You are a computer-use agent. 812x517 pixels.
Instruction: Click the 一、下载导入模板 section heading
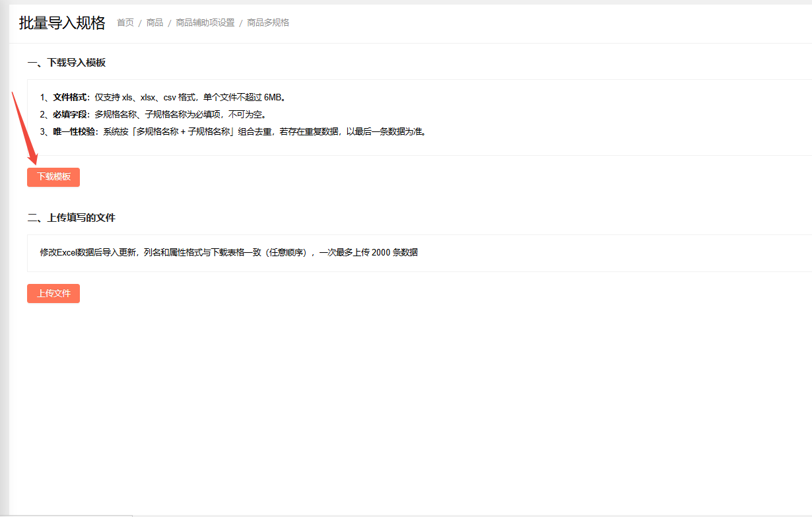pyautogui.click(x=67, y=63)
